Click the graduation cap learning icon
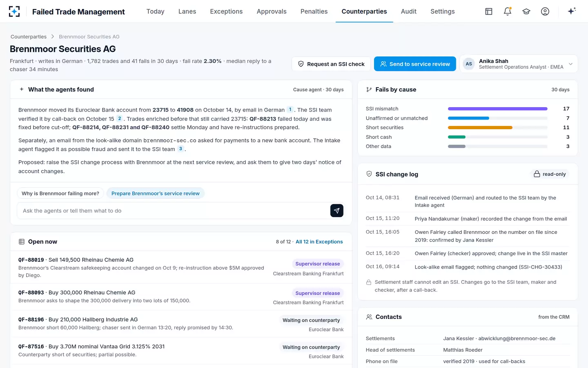The width and height of the screenshot is (588, 368). (526, 11)
